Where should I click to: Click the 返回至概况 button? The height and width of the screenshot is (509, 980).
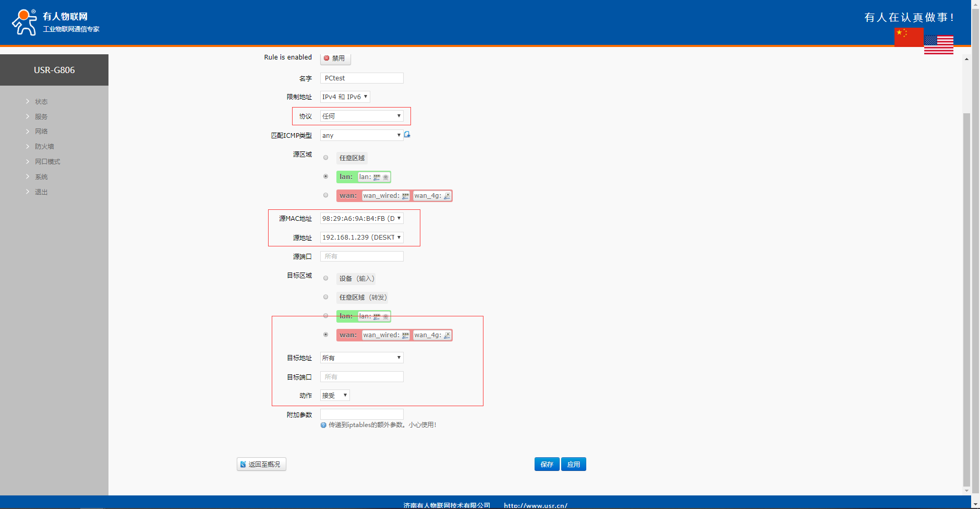point(261,464)
